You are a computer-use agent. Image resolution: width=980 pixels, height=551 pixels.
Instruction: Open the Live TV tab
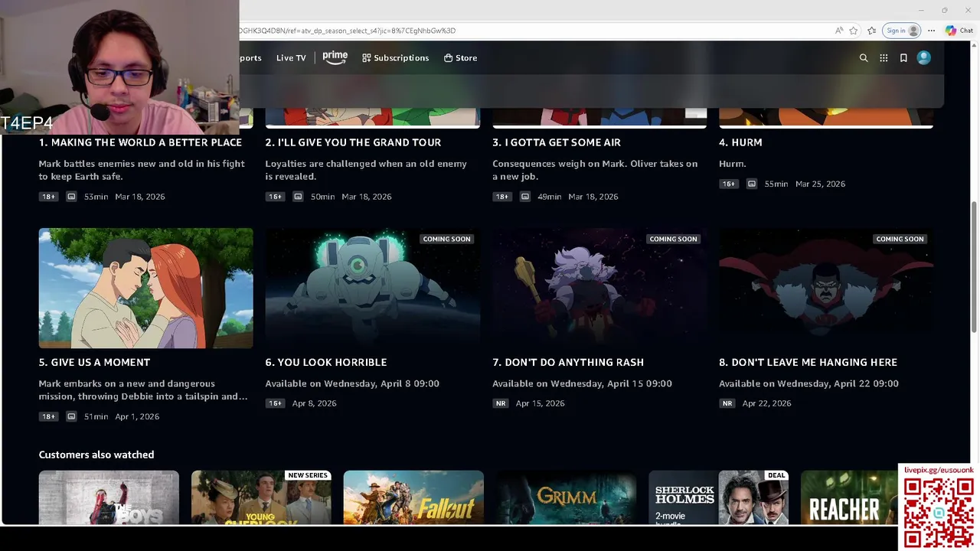coord(291,58)
